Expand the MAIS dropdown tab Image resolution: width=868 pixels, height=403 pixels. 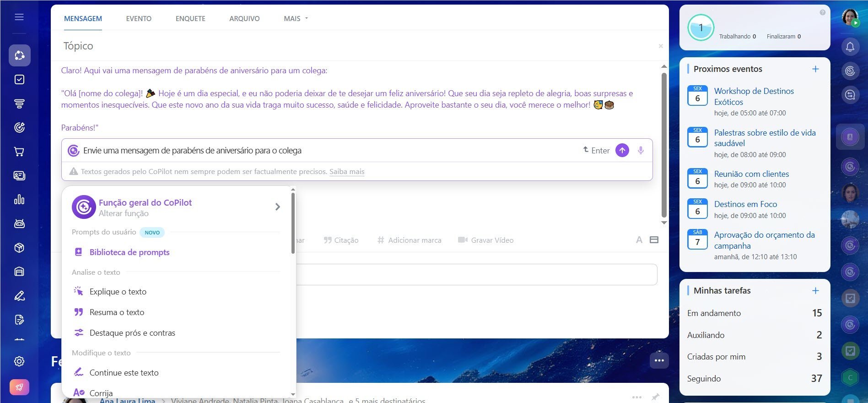click(296, 19)
